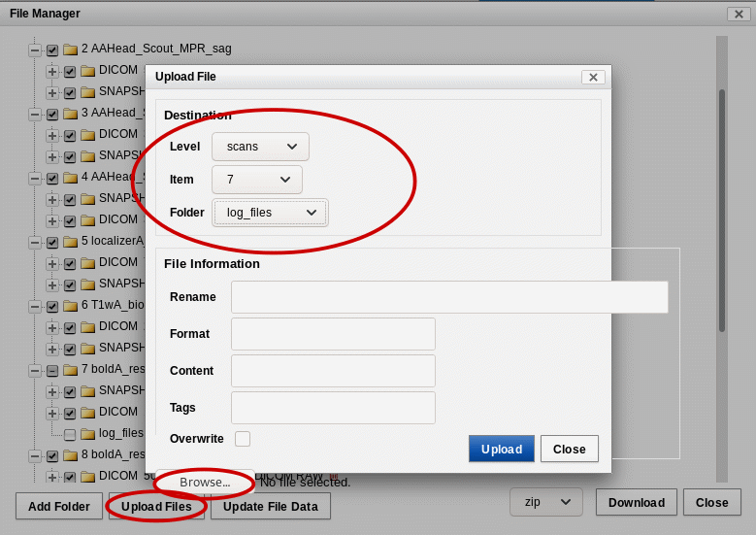Close the Upload File dialog with X
This screenshot has width=756, height=535.
[x=594, y=78]
